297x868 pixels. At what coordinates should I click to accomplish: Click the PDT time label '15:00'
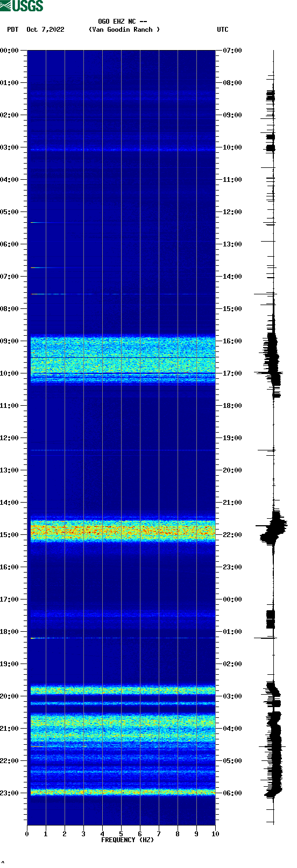(10, 535)
